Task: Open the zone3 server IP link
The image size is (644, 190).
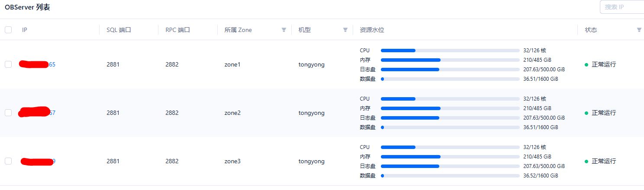Action: tap(38, 161)
